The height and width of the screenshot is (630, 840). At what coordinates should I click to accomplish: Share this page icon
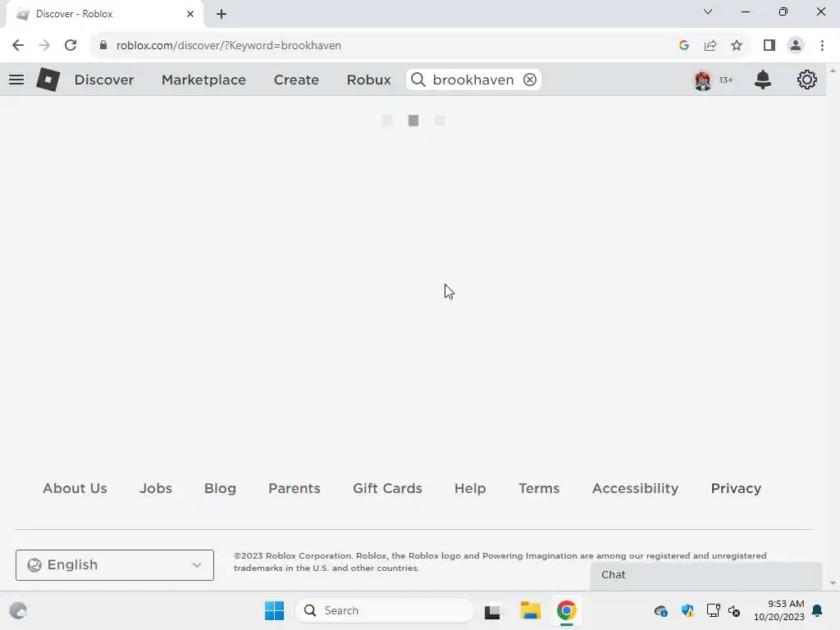[710, 46]
